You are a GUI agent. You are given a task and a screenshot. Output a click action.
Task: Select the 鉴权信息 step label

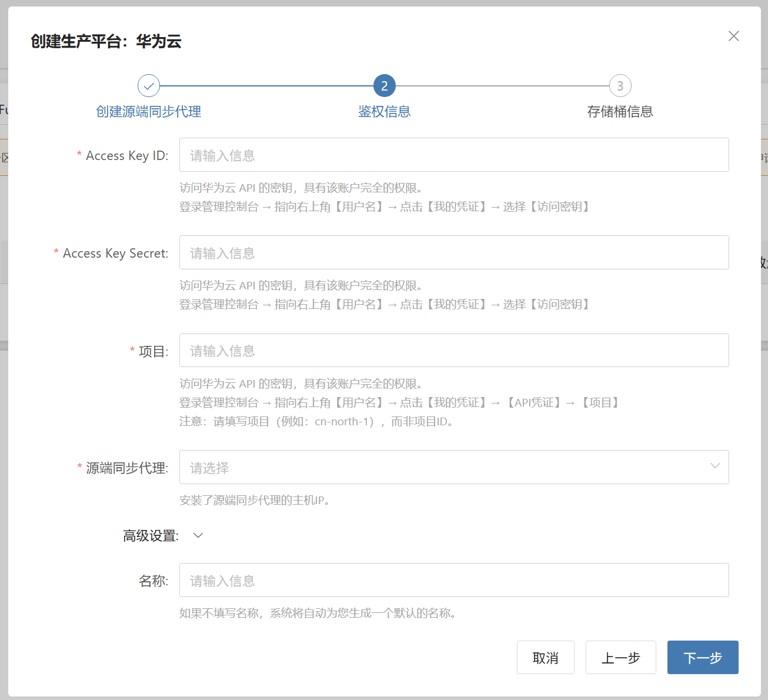[x=385, y=112]
